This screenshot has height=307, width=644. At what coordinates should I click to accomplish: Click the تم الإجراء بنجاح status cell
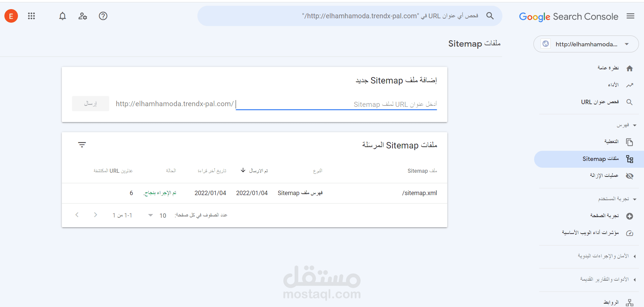[160, 193]
